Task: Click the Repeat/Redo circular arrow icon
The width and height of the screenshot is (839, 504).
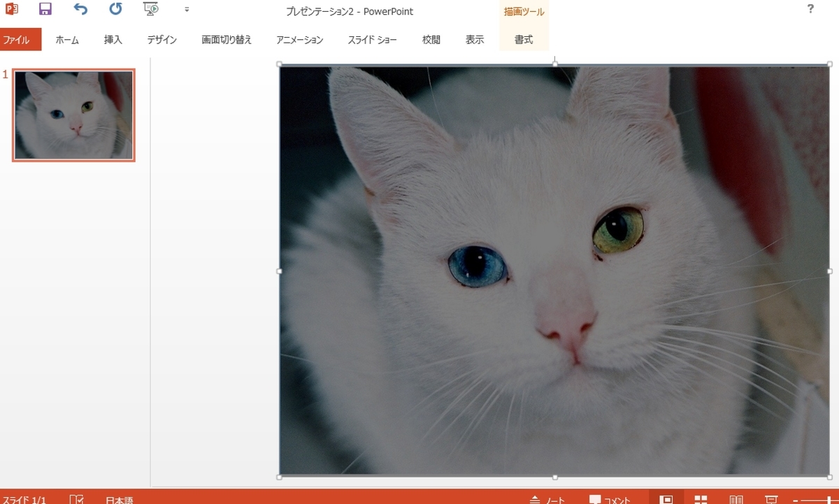Action: point(116,9)
